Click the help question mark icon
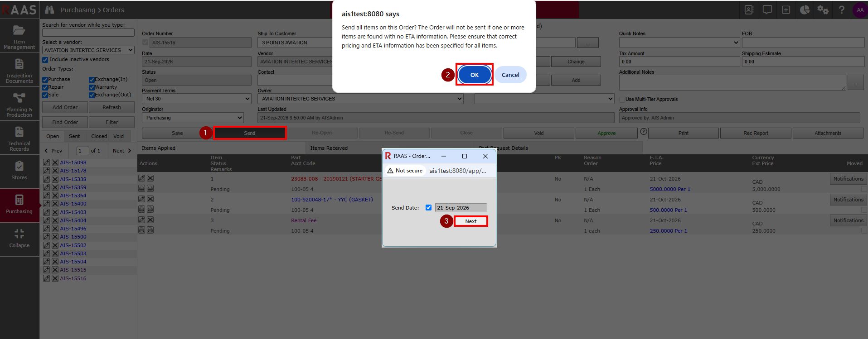This screenshot has width=868, height=339. point(841,10)
